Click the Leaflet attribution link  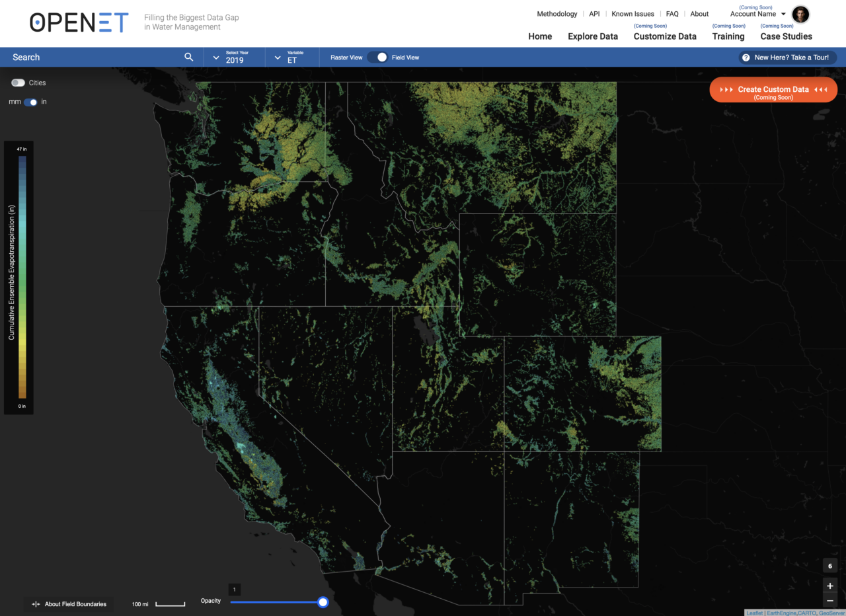pyautogui.click(x=754, y=613)
